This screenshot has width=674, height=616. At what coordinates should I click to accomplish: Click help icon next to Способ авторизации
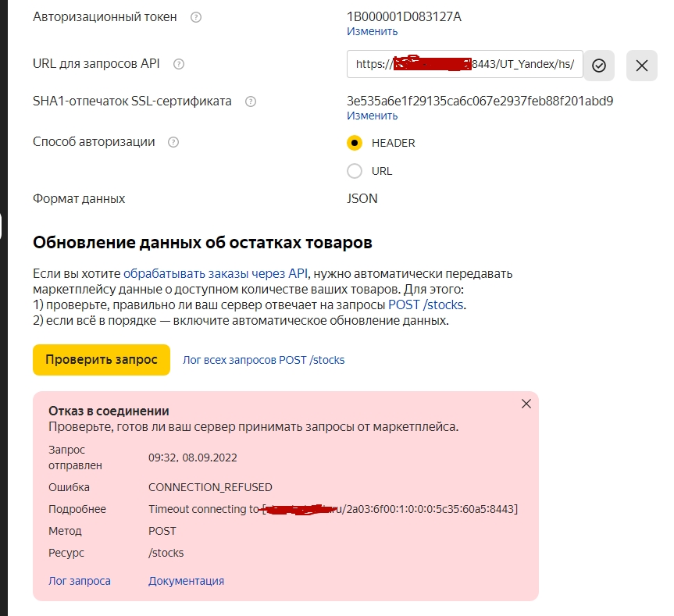(x=173, y=142)
